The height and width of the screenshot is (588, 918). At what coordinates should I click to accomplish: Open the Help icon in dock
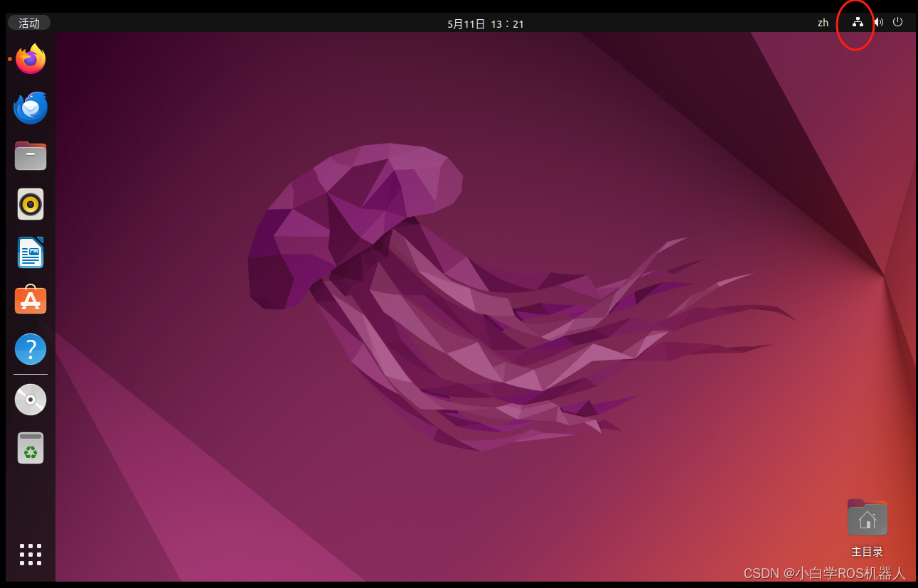click(31, 349)
